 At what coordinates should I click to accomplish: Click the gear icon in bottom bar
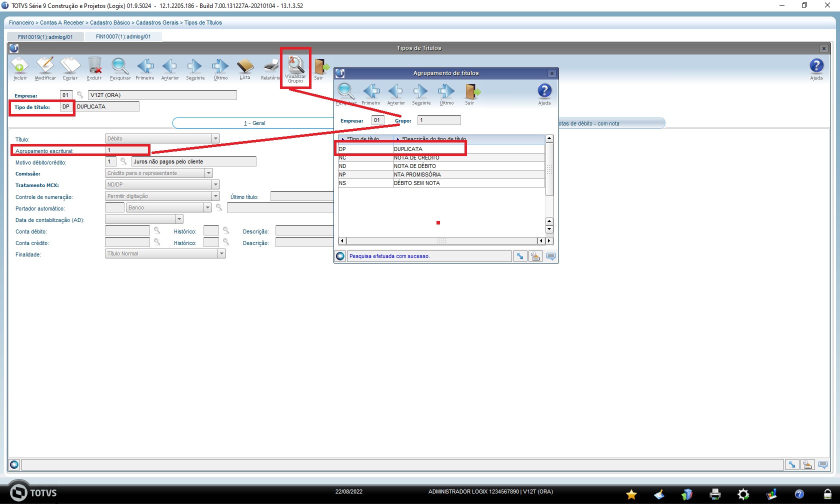tap(743, 494)
